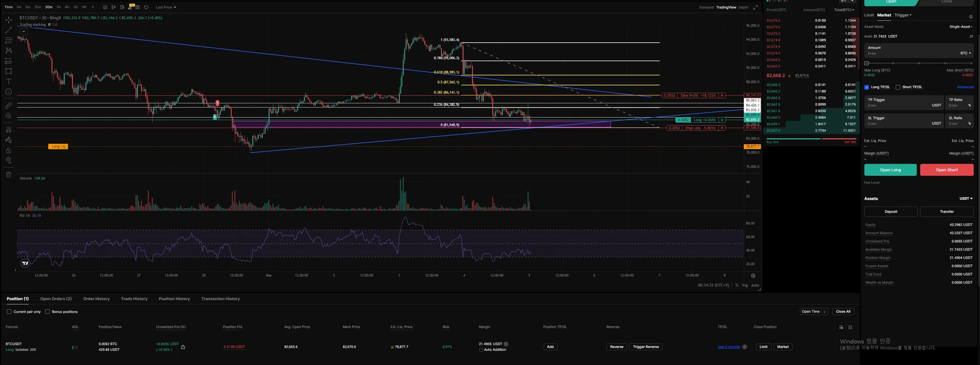Lock all drawing tools
Screen dimensions: 980x365
click(9, 150)
